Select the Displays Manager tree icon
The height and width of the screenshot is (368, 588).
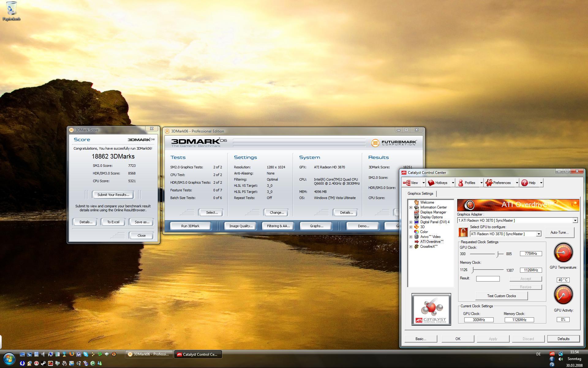pyautogui.click(x=417, y=212)
